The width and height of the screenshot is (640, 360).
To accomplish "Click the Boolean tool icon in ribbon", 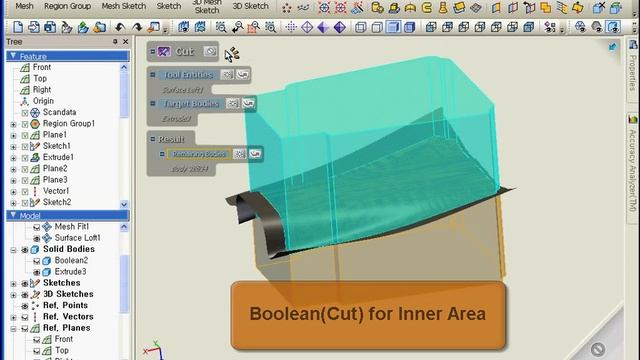I will coord(545,7).
